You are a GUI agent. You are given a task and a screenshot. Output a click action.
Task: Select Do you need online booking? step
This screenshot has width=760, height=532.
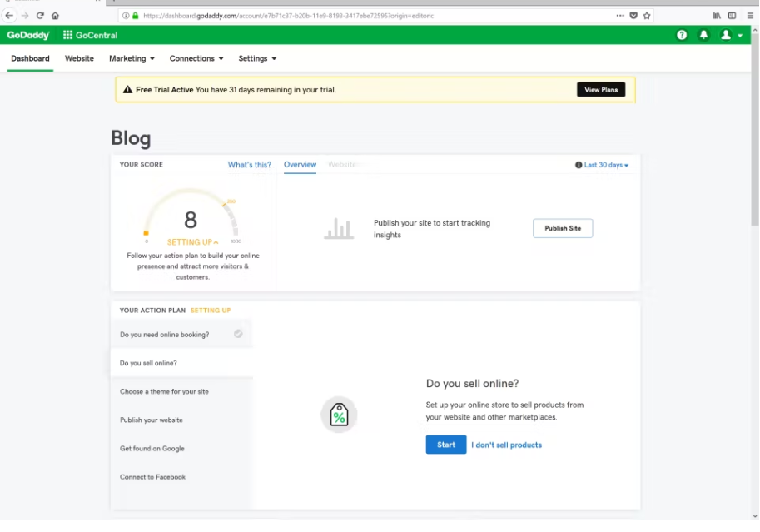tap(181, 334)
